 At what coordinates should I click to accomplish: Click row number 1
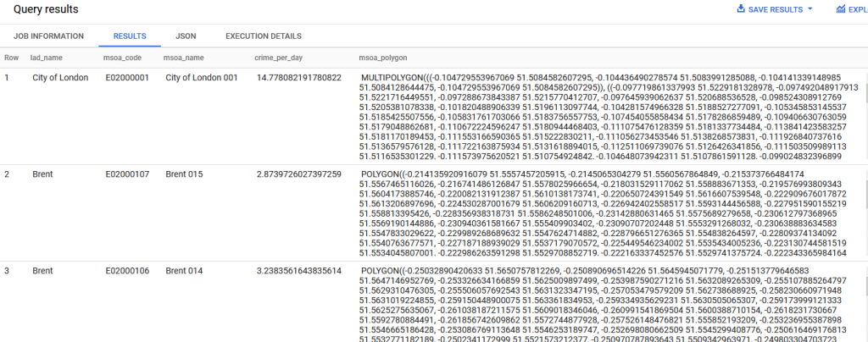7,78
